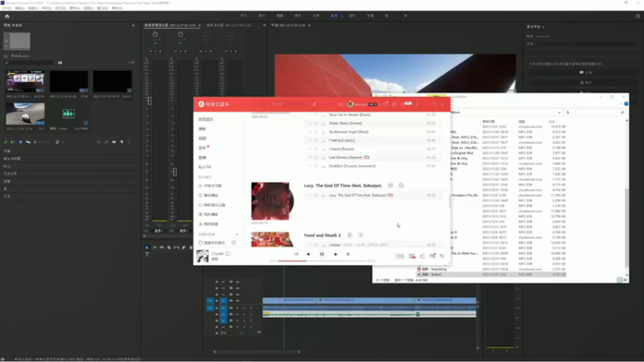Open the Premiere Home screen icon
Image resolution: width=644 pixels, height=362 pixels.
coord(6,16)
